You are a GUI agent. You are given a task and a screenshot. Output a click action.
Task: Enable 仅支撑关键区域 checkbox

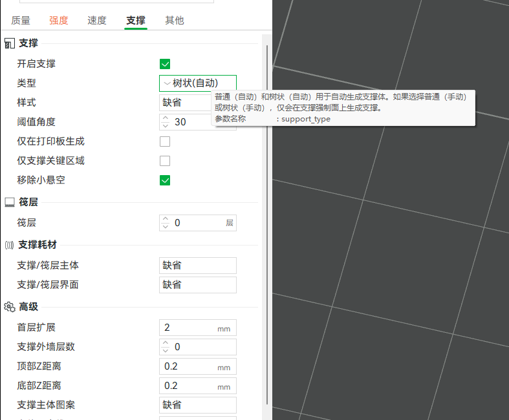[165, 161]
